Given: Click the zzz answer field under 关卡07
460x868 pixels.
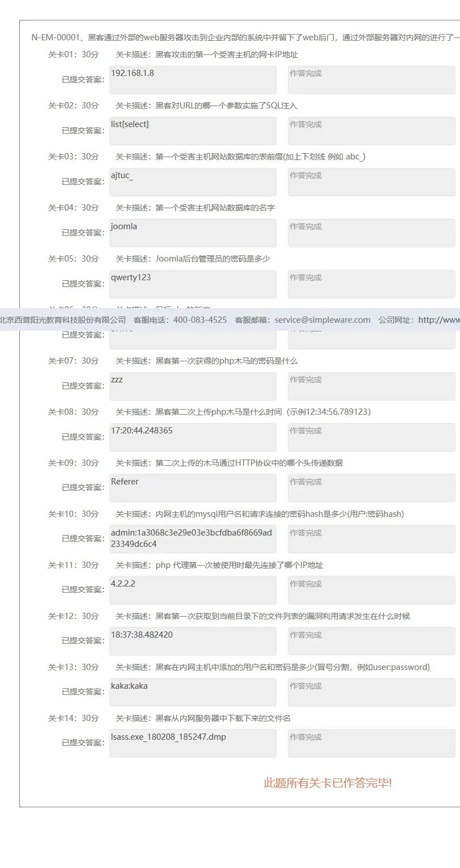Looking at the screenshot, I should 193,386.
